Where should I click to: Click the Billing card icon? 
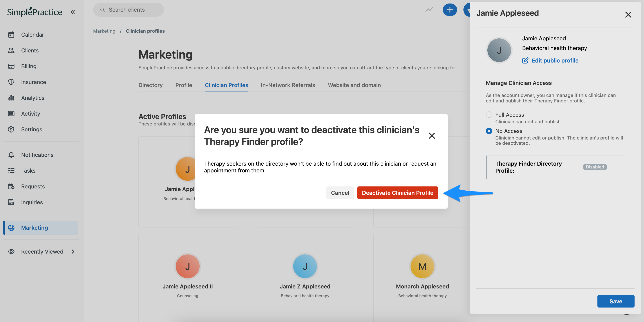tap(11, 66)
